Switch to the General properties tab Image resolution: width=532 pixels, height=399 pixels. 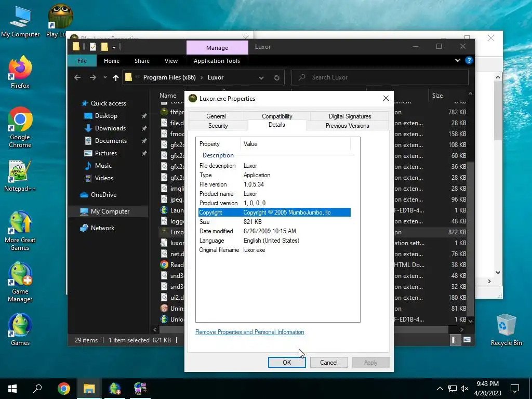coord(216,116)
